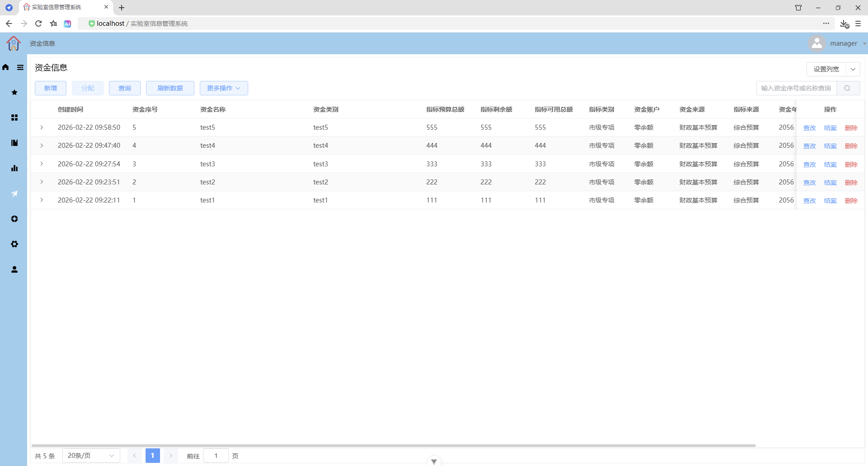This screenshot has width=868, height=466.
Task: Click 查改 for the test2 row
Action: [x=810, y=183]
